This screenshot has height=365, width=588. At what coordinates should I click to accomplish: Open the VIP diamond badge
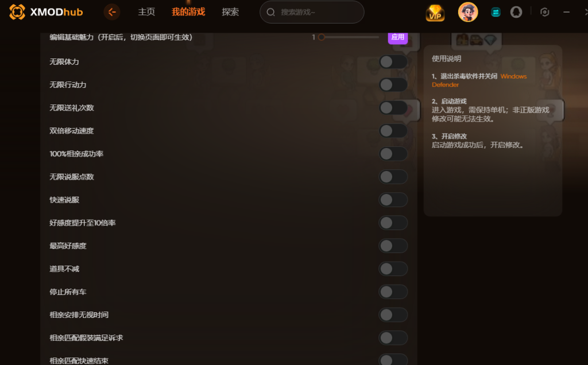(x=435, y=13)
